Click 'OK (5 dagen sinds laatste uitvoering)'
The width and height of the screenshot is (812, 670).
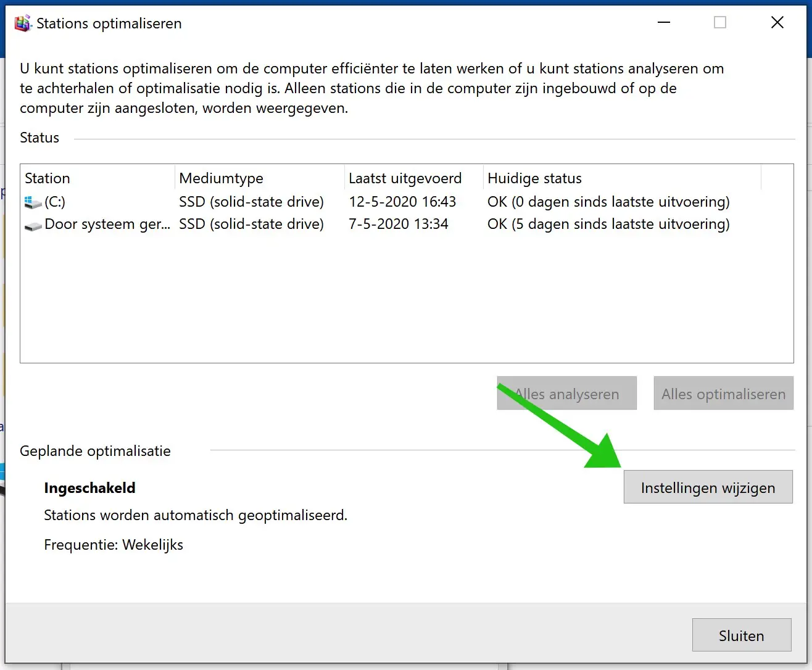click(608, 224)
